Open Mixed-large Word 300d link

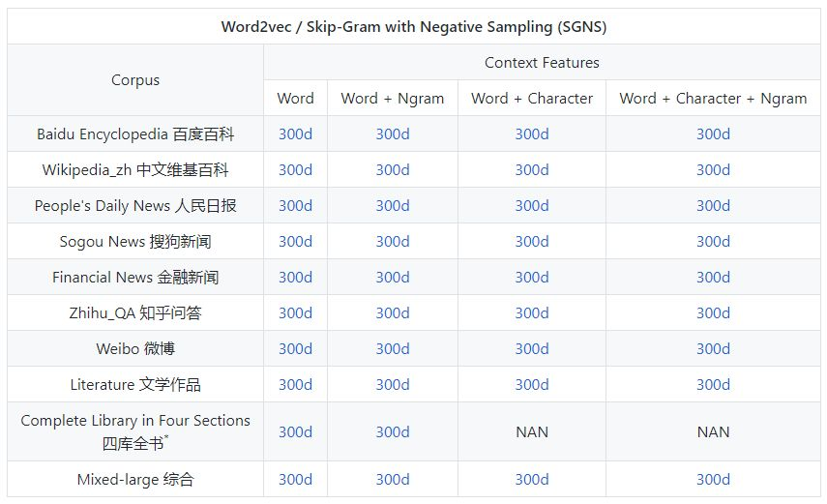click(295, 480)
